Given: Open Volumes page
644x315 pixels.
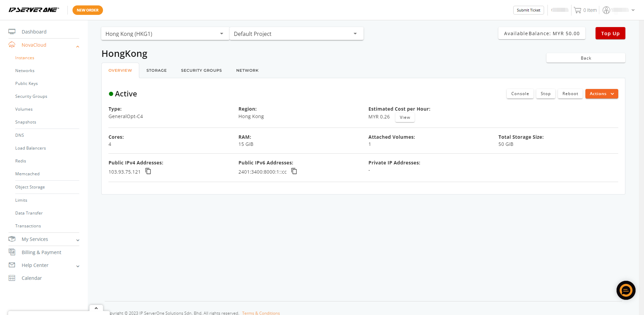Looking at the screenshot, I should pyautogui.click(x=24, y=109).
